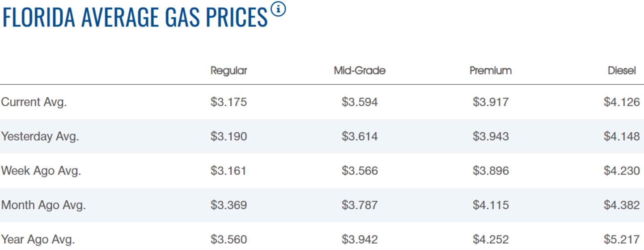Click the Regular column header
The image size is (644, 250).
click(229, 71)
